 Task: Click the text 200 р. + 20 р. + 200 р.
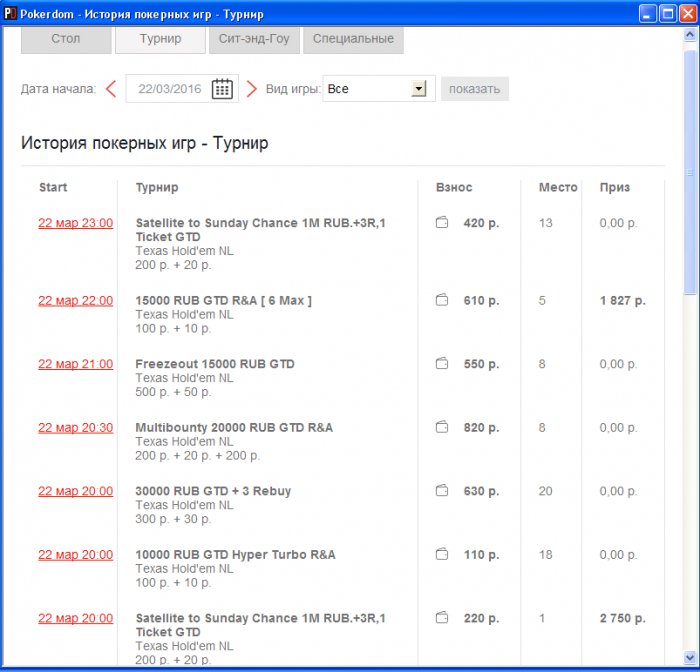click(197, 455)
